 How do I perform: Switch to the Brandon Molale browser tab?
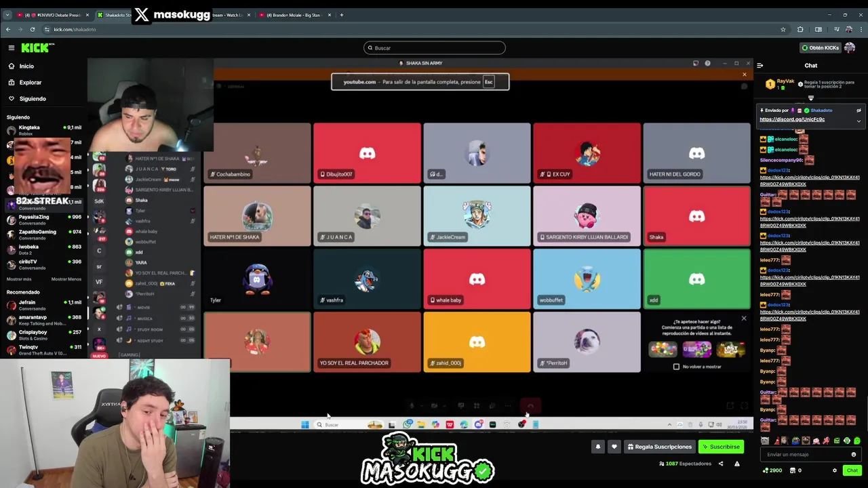point(294,15)
